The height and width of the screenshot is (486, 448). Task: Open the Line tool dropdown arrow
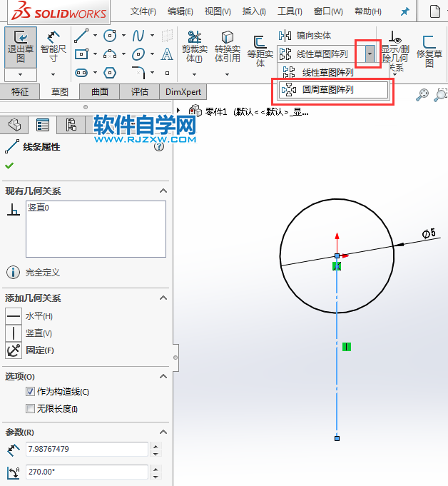pos(95,36)
